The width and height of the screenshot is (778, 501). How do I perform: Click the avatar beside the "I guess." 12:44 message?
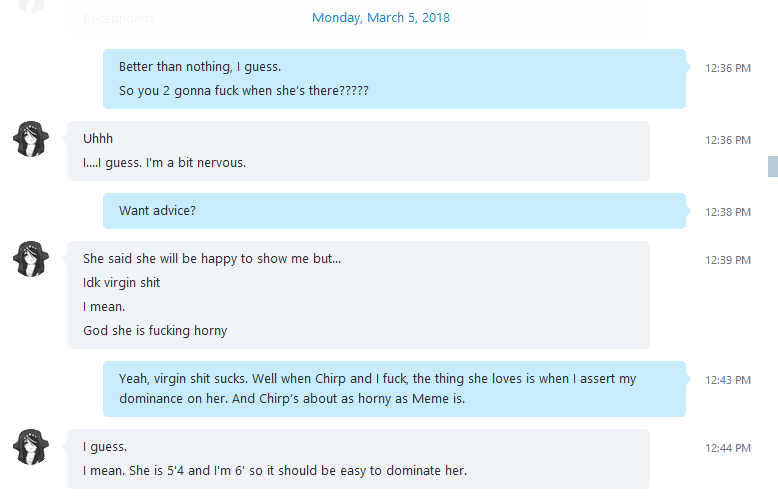[31, 447]
